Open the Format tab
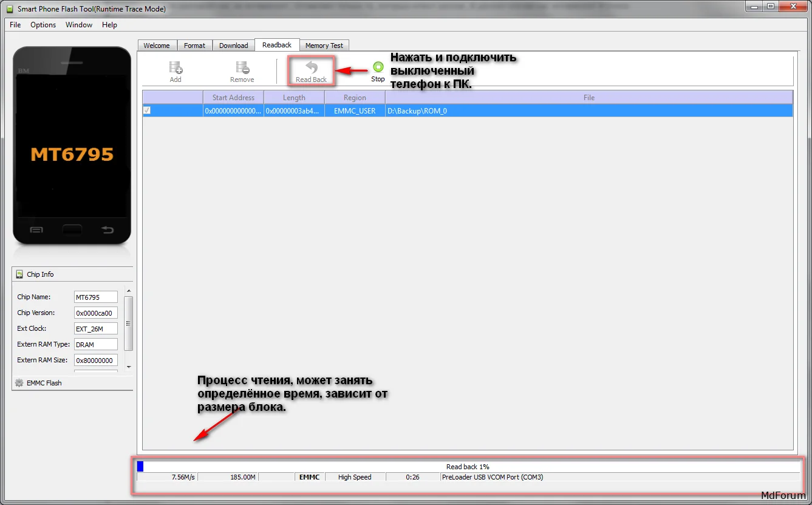The height and width of the screenshot is (505, 812). (x=194, y=46)
